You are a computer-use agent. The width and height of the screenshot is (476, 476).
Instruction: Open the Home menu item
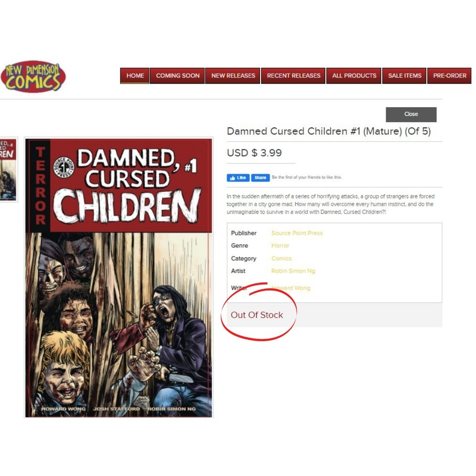(x=135, y=76)
